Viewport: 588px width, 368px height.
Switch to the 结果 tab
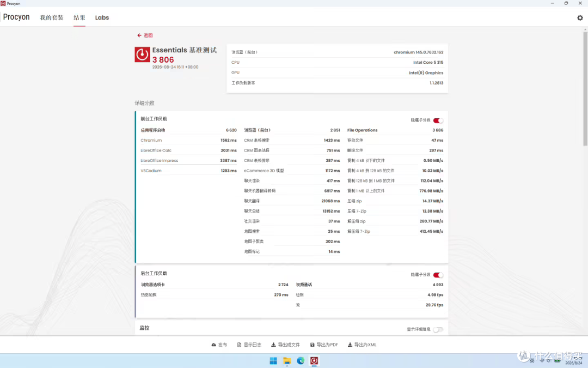79,17
